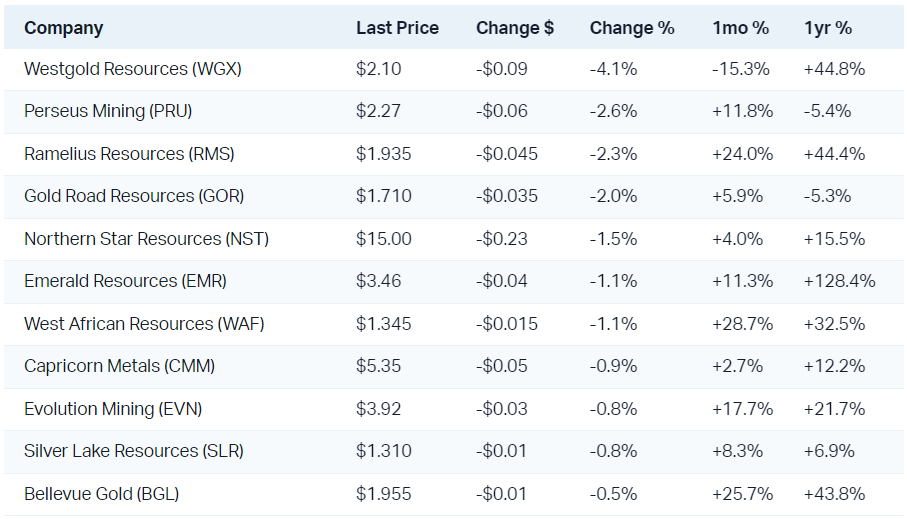Open Silver Lake Resources (SLR)
The height and width of the screenshot is (519, 907).
132,451
